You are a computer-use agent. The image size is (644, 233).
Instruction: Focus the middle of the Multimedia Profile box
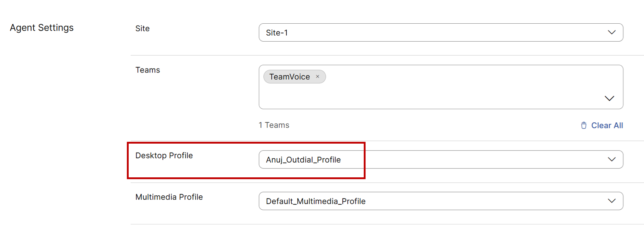(441, 201)
